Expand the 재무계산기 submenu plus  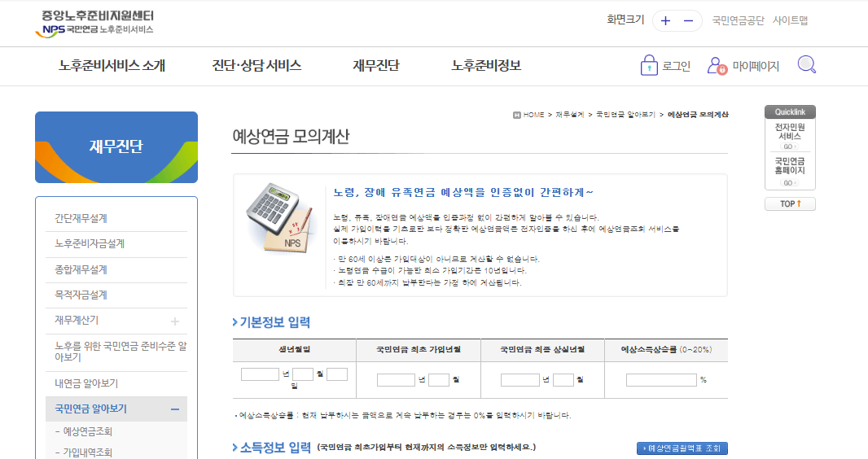click(175, 321)
